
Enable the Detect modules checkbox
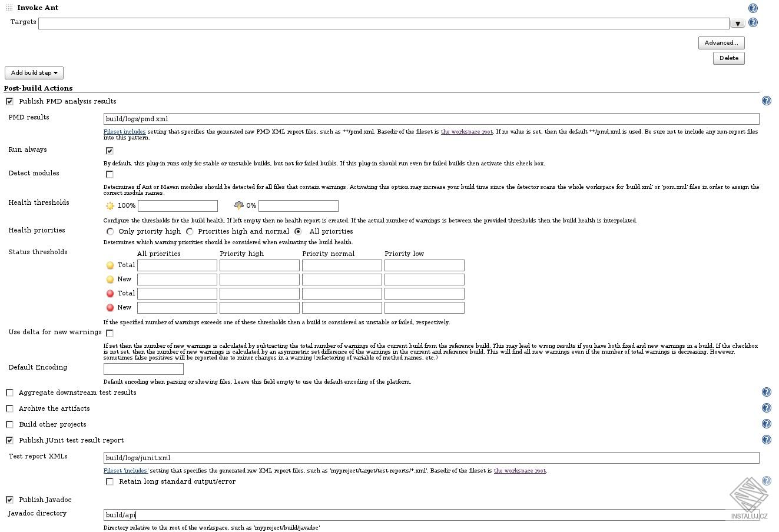(110, 174)
